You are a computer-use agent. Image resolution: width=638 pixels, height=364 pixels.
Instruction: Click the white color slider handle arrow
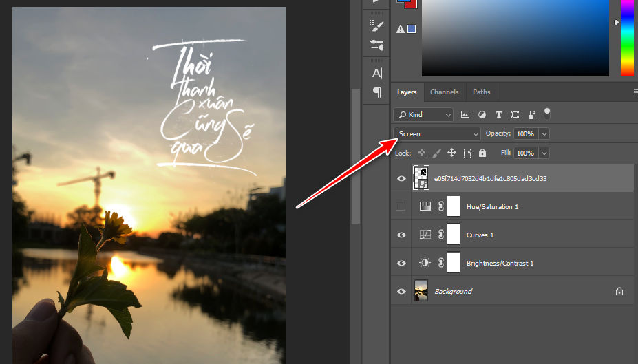[616, 23]
